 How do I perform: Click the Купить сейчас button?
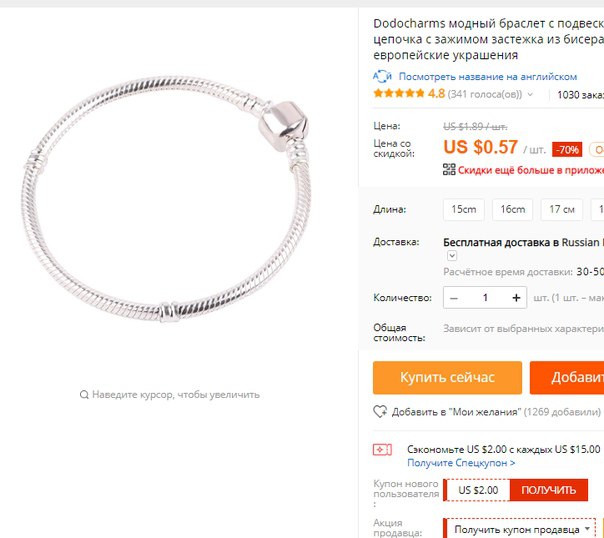tap(447, 377)
